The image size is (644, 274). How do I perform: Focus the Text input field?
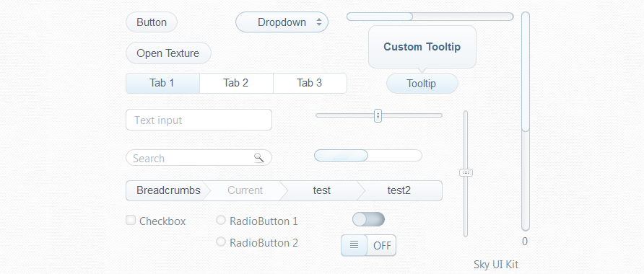tap(199, 120)
